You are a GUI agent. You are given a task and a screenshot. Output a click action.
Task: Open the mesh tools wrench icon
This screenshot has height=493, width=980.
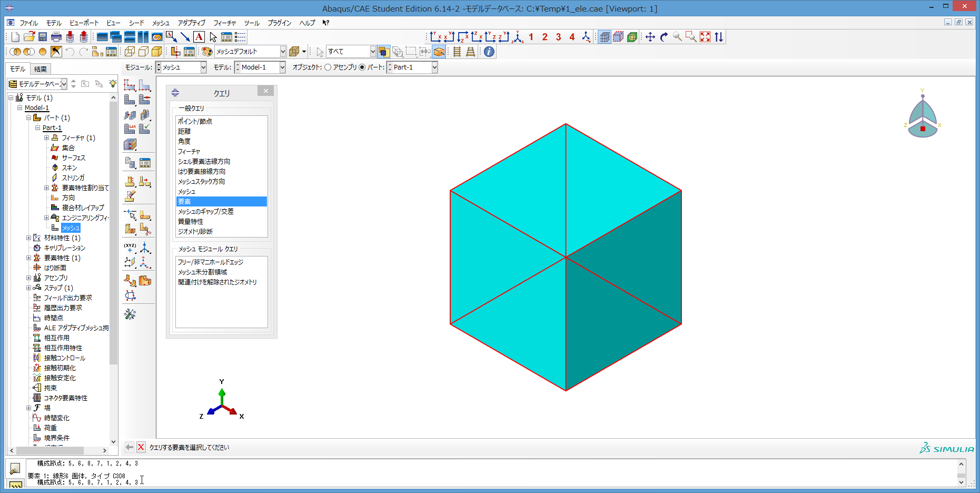130,314
